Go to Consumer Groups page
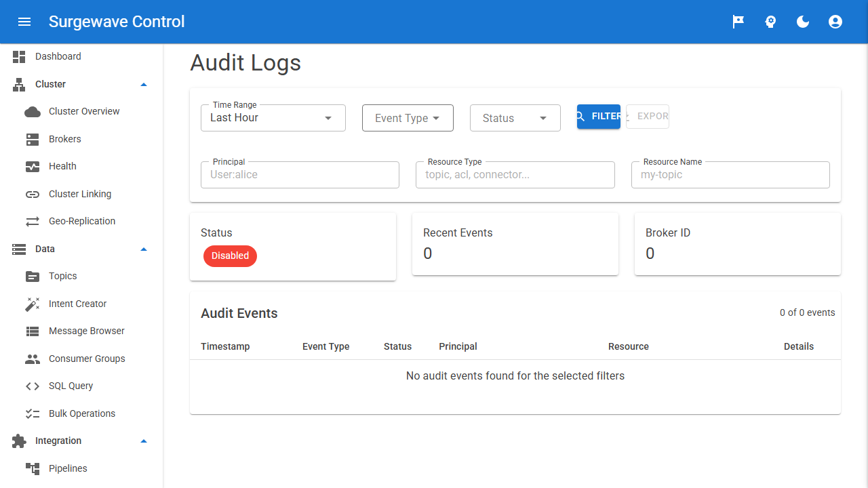 [81, 359]
